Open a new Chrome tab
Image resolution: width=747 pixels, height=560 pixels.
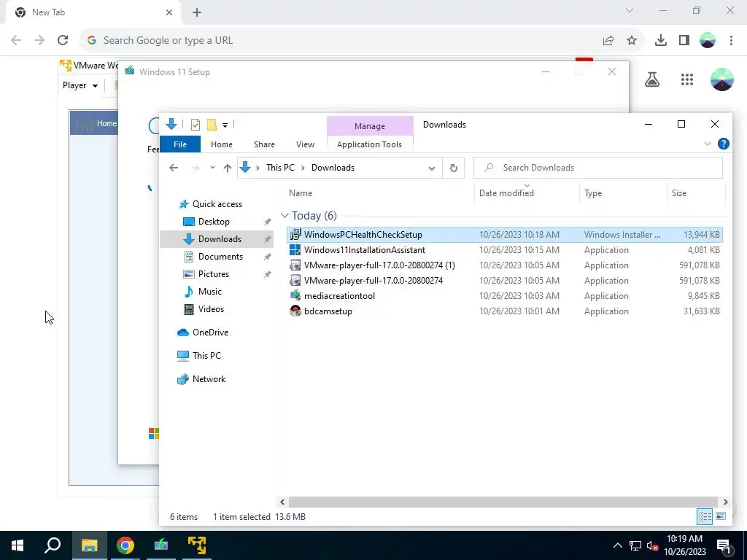[197, 12]
